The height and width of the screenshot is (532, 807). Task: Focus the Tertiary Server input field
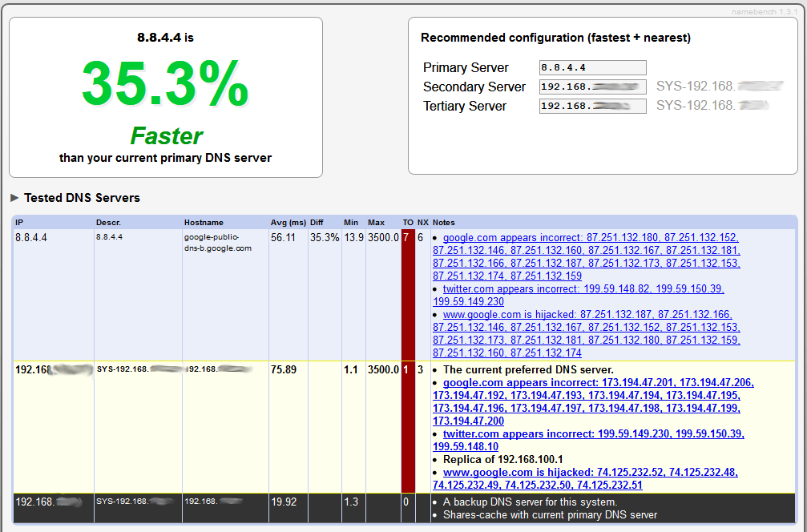[x=592, y=107]
